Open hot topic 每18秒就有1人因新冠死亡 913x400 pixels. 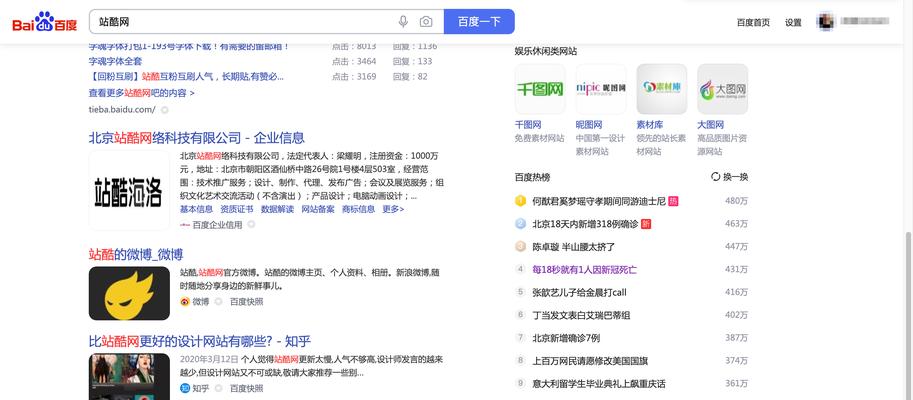(x=585, y=270)
